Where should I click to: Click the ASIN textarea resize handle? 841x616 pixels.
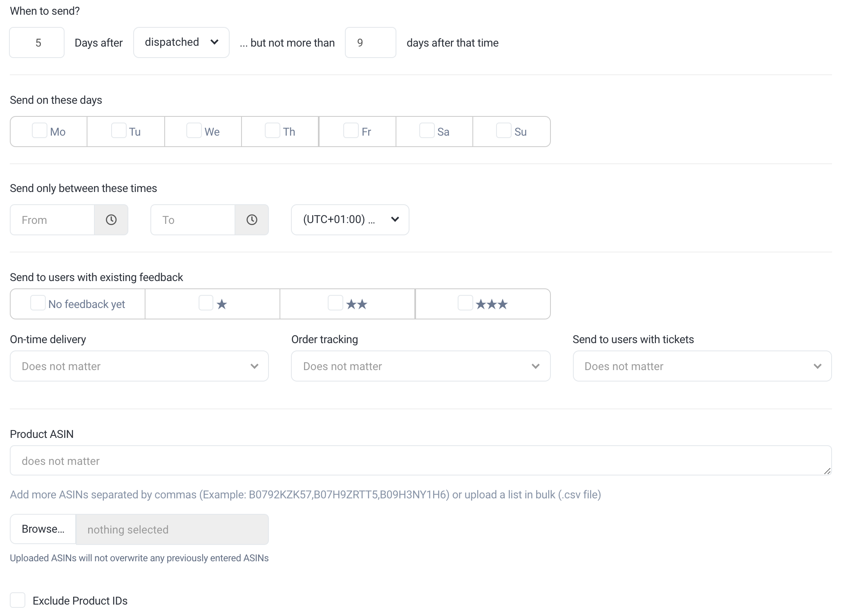click(827, 471)
